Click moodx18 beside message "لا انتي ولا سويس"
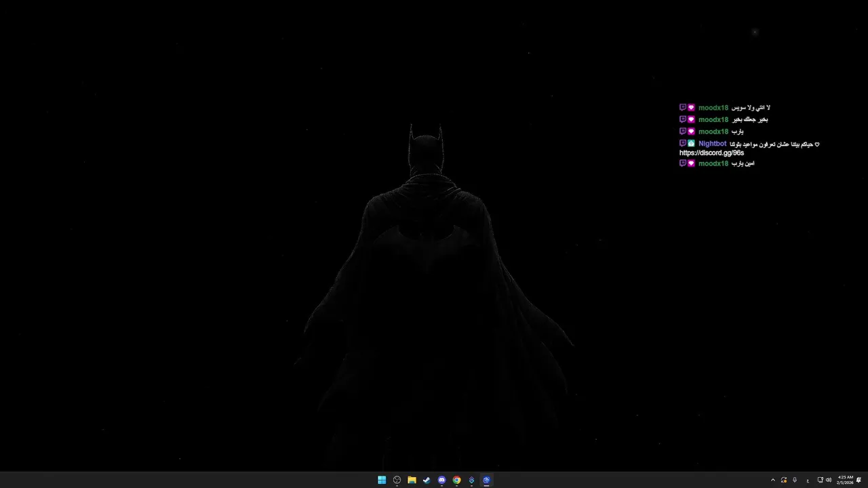The image size is (868, 488). tap(713, 108)
